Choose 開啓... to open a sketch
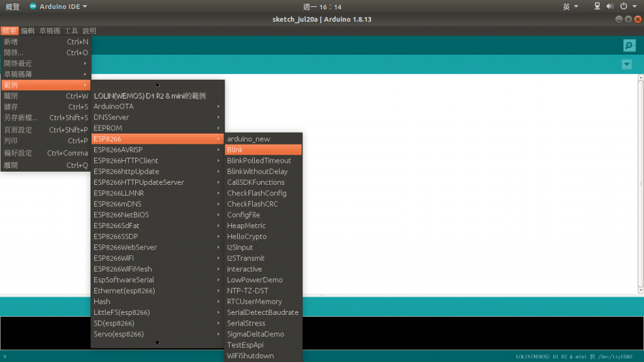Screen dimensions: 644x362 pyautogui.click(x=45, y=53)
